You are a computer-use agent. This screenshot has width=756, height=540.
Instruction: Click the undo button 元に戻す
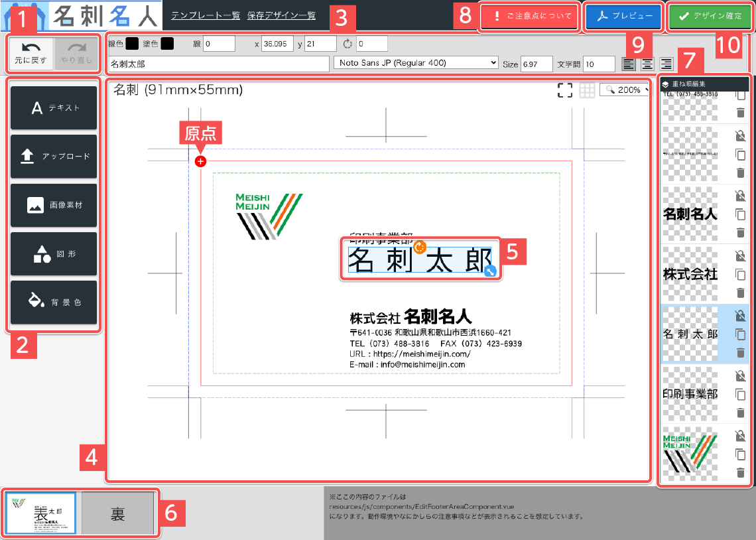point(31,54)
